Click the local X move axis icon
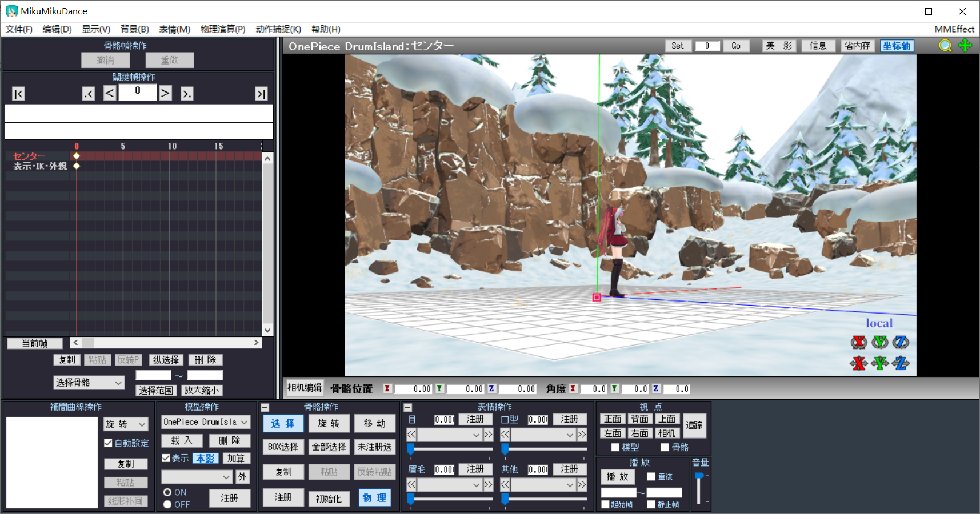980x514 pixels. click(859, 363)
